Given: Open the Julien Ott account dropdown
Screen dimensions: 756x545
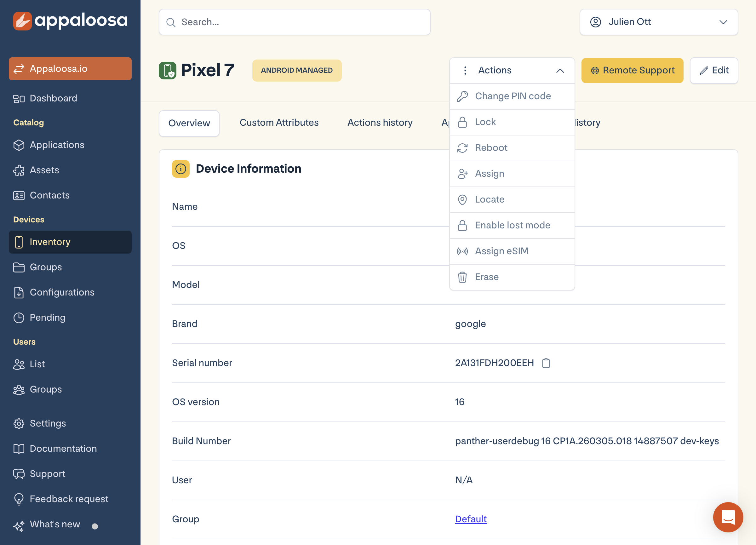Looking at the screenshot, I should (x=659, y=22).
